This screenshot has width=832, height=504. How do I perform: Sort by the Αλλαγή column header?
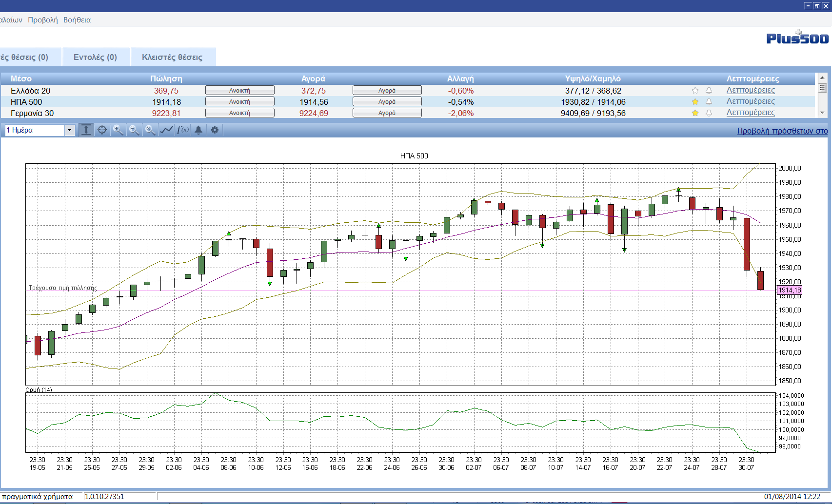tap(460, 78)
